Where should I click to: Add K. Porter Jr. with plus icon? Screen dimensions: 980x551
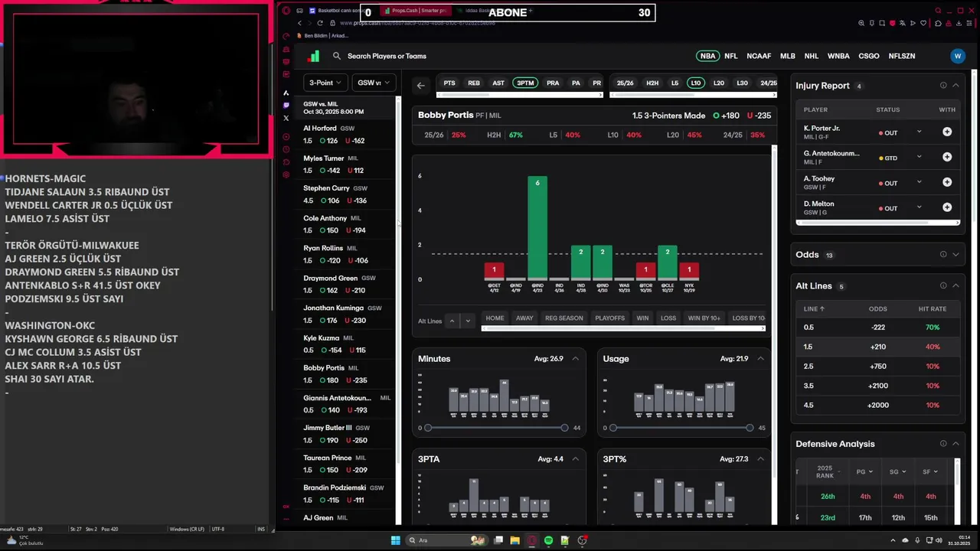[x=947, y=132]
